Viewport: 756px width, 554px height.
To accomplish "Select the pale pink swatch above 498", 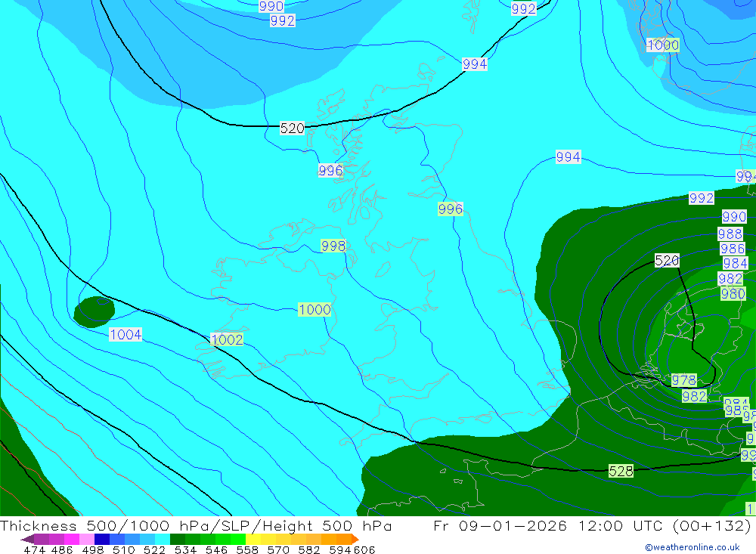I will coord(87,539).
